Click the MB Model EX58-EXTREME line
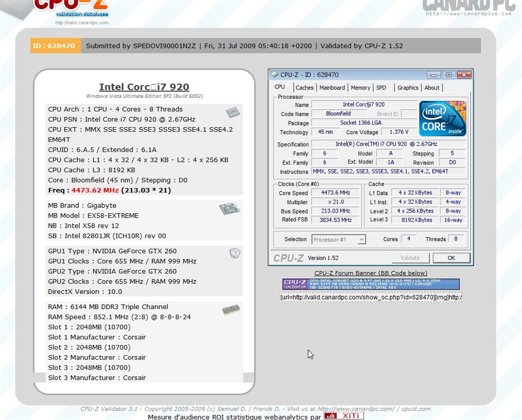This screenshot has height=420, width=522. (x=93, y=216)
